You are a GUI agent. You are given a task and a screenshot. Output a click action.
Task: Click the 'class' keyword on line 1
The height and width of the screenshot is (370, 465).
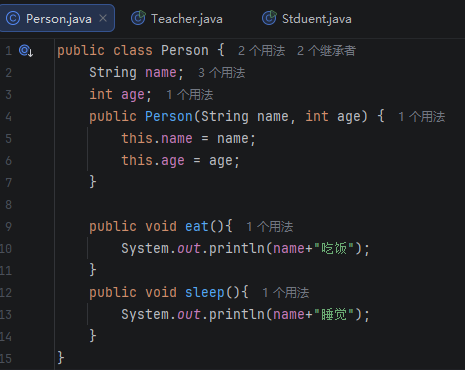133,51
